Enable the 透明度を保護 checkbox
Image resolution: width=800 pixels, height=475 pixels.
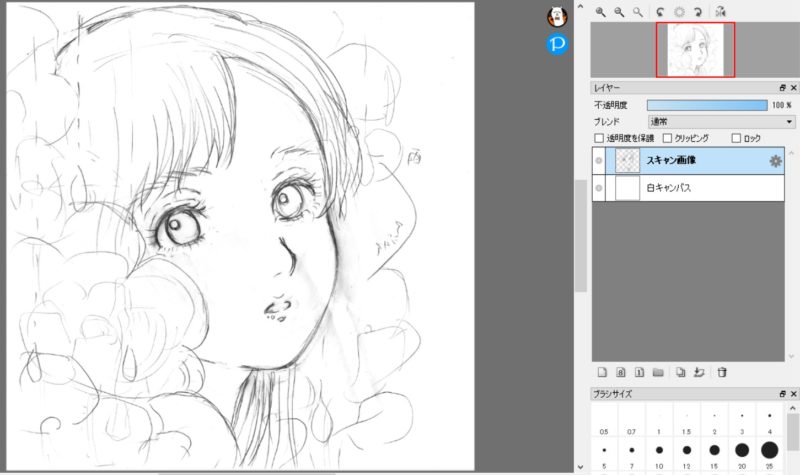tap(599, 138)
